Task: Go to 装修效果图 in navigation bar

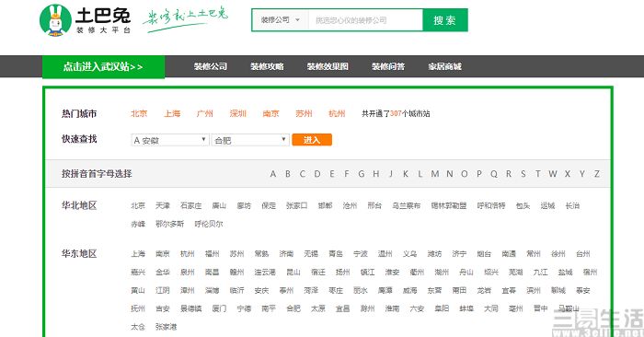Action: click(328, 66)
